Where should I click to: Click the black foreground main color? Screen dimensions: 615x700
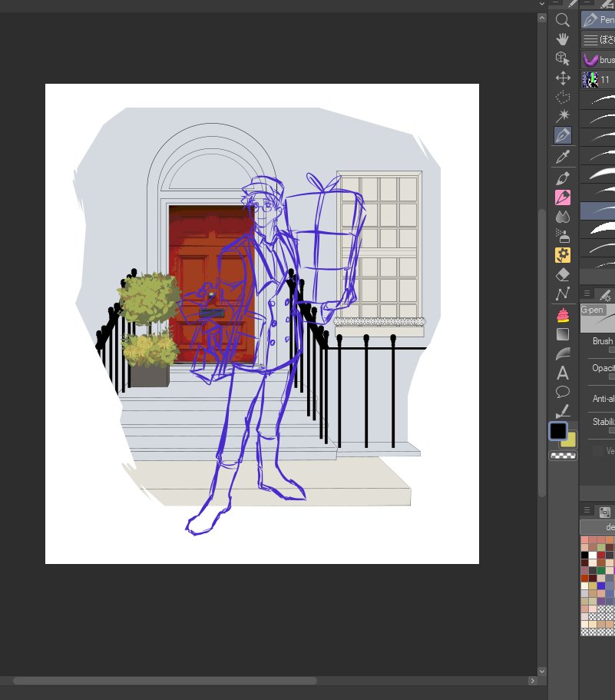pos(558,431)
